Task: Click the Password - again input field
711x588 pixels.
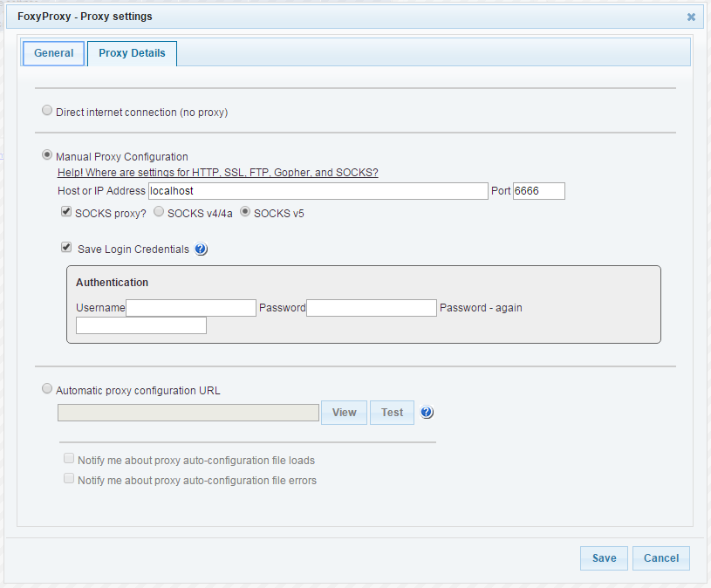Action: tap(141, 325)
